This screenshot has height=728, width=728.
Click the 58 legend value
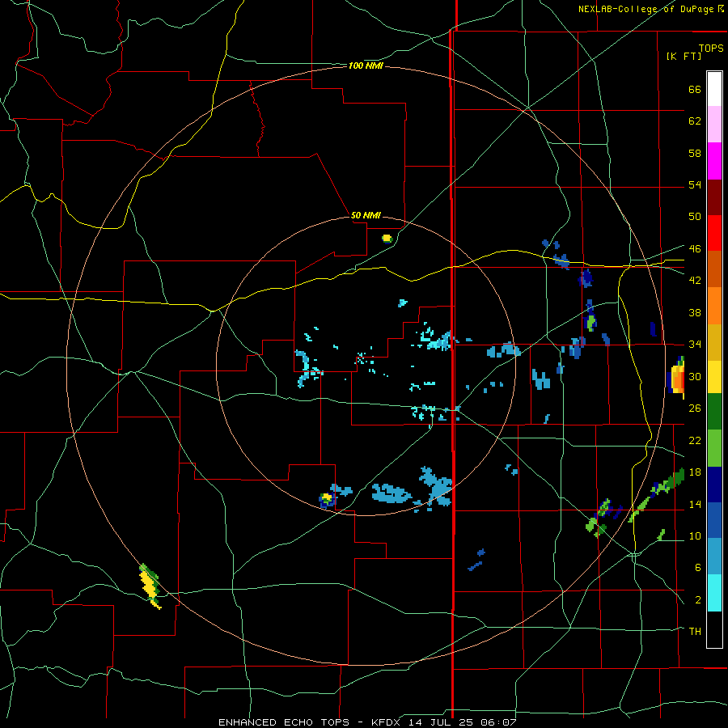(x=695, y=153)
